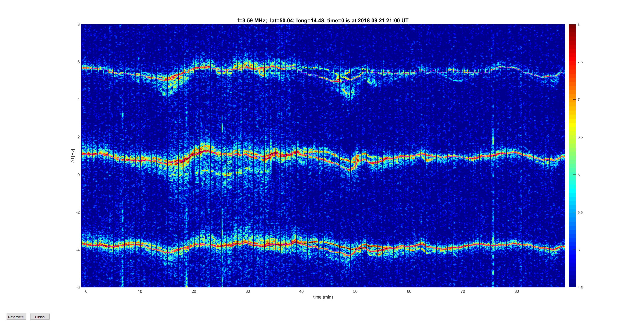Screen dimensions: 644x323
Task: Click upper trace peak near 77 min
Action: coord(501,66)
